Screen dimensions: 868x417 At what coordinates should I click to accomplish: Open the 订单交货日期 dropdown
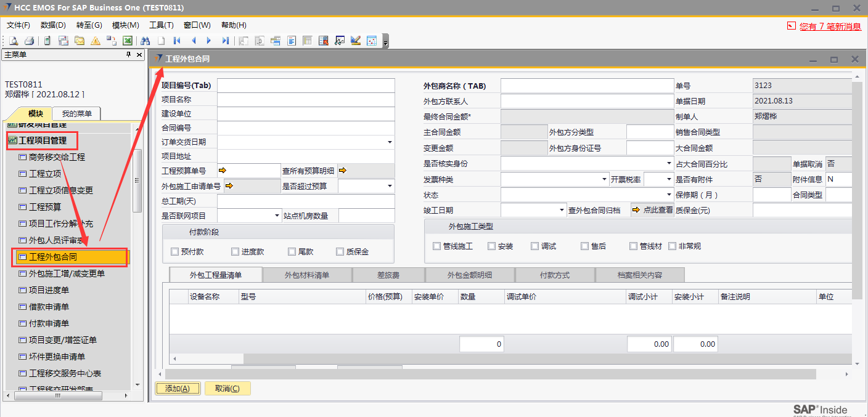pyautogui.click(x=389, y=142)
